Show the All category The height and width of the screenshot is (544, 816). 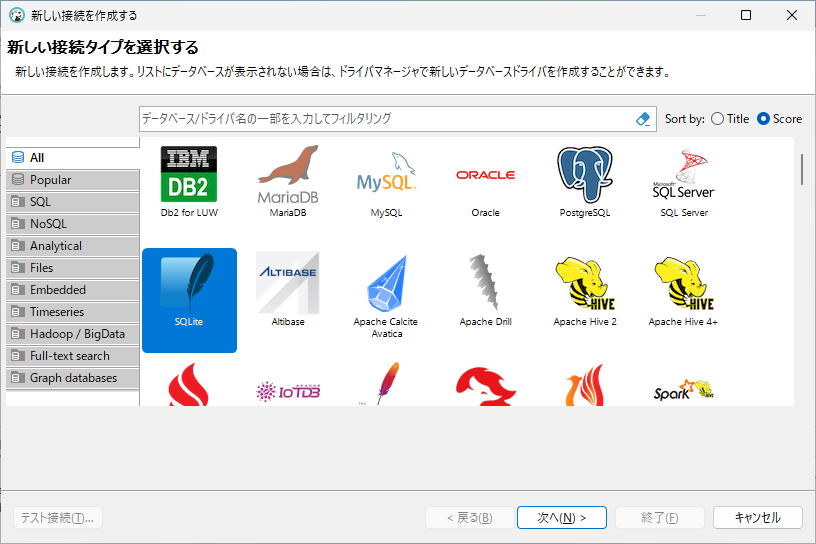pyautogui.click(x=73, y=158)
